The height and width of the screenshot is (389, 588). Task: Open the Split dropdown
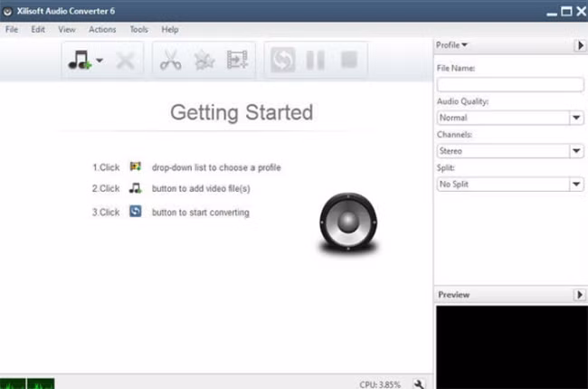point(576,185)
